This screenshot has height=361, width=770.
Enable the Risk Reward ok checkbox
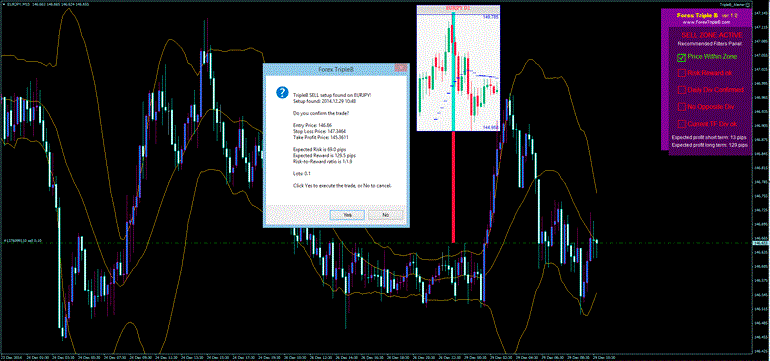[681, 73]
